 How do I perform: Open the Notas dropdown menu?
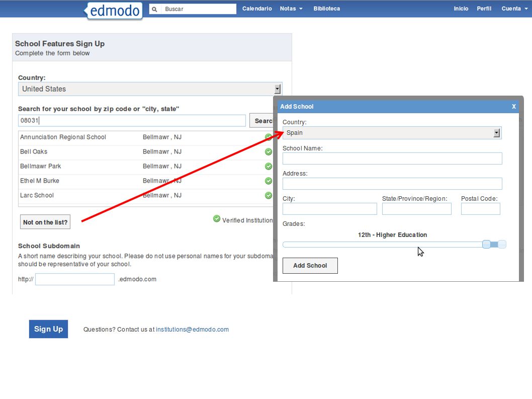point(291,9)
